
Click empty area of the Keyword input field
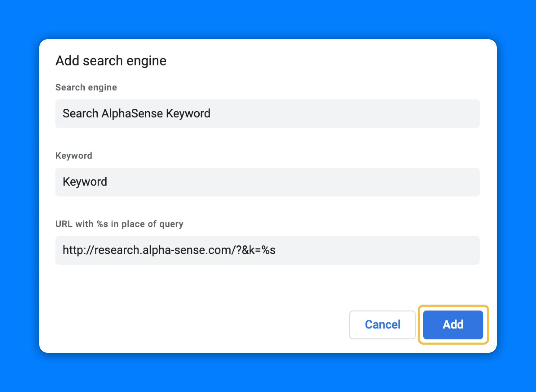click(x=293, y=182)
